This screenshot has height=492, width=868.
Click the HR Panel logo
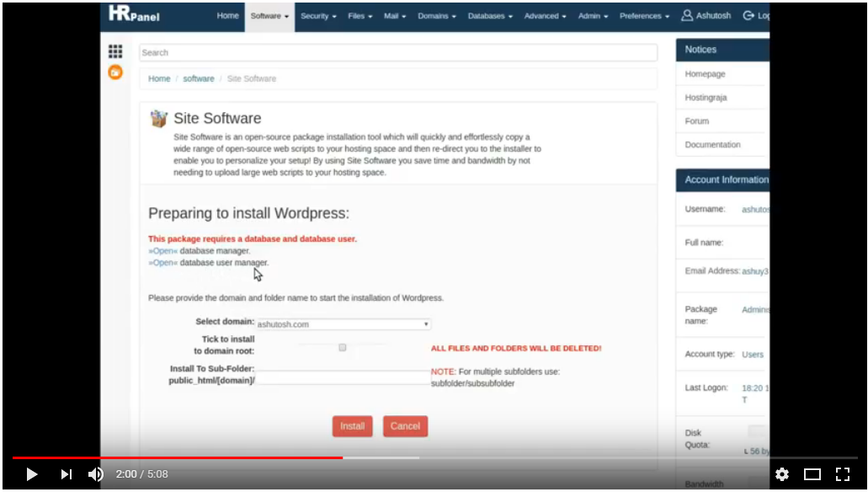(134, 13)
